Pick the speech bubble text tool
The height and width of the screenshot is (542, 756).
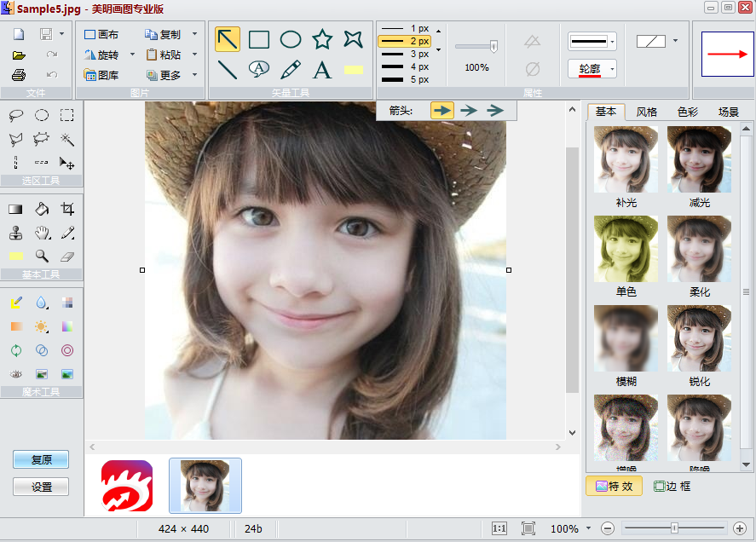[259, 69]
